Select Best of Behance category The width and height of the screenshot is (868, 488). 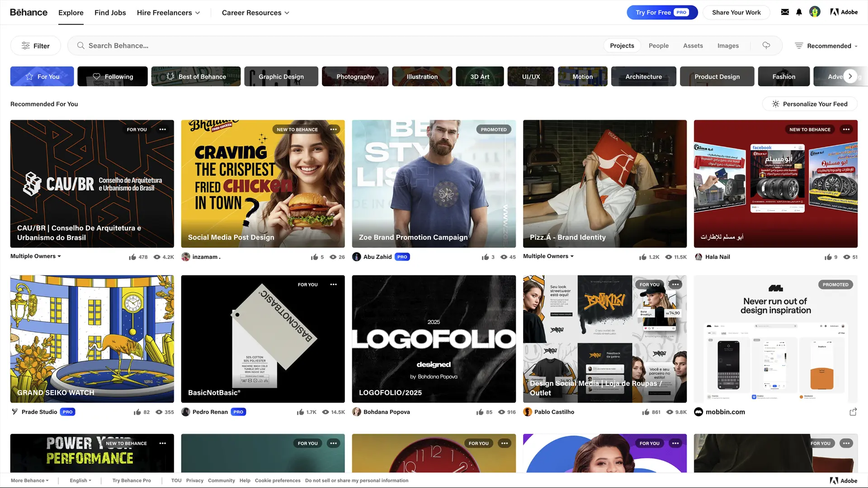pyautogui.click(x=196, y=76)
